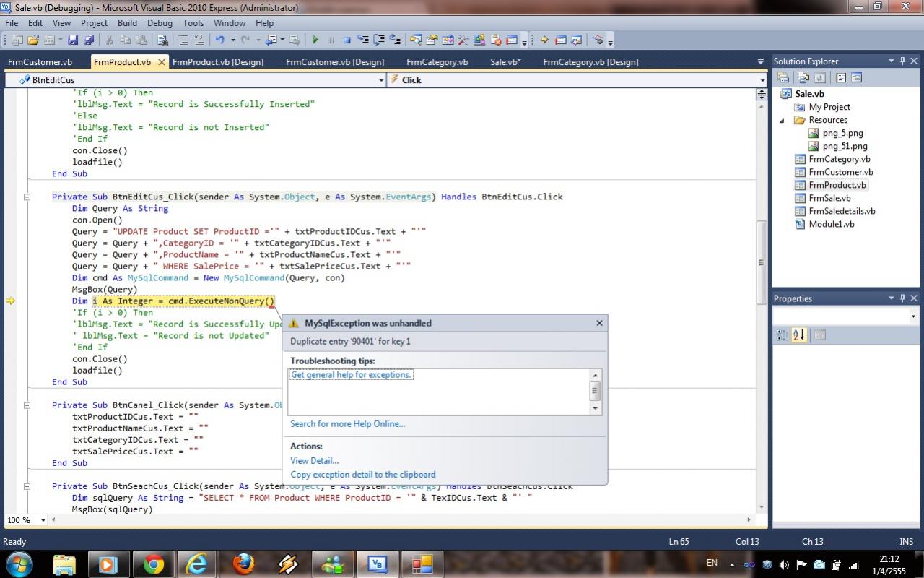The height and width of the screenshot is (578, 924).
Task: Open the document tabs overflow dropdown
Action: (x=760, y=62)
